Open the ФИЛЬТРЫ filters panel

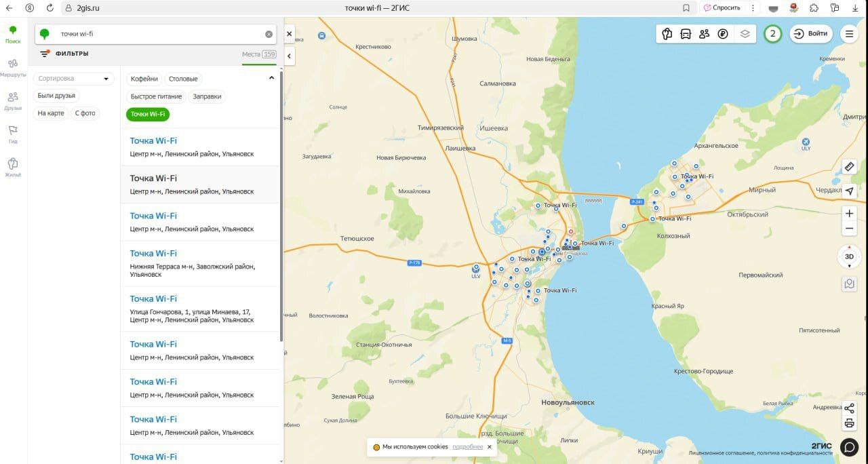[64, 54]
